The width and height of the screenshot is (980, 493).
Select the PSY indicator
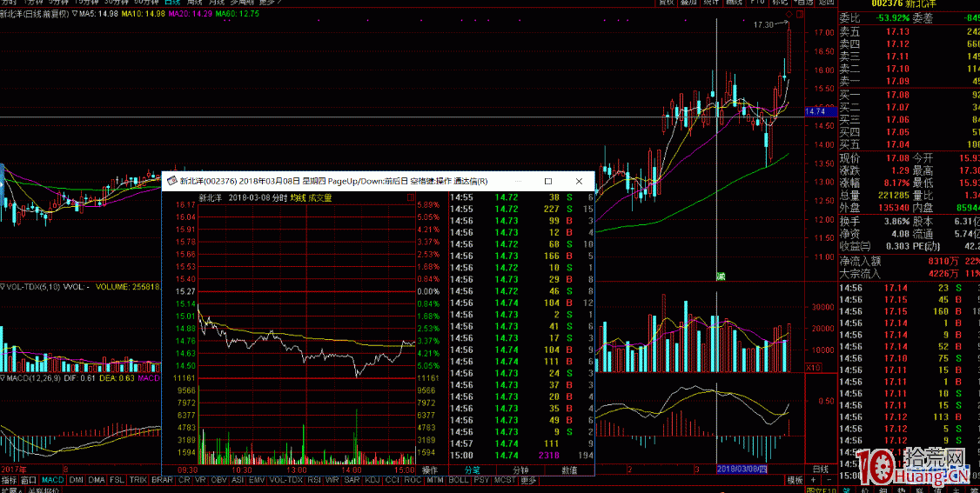(x=480, y=480)
